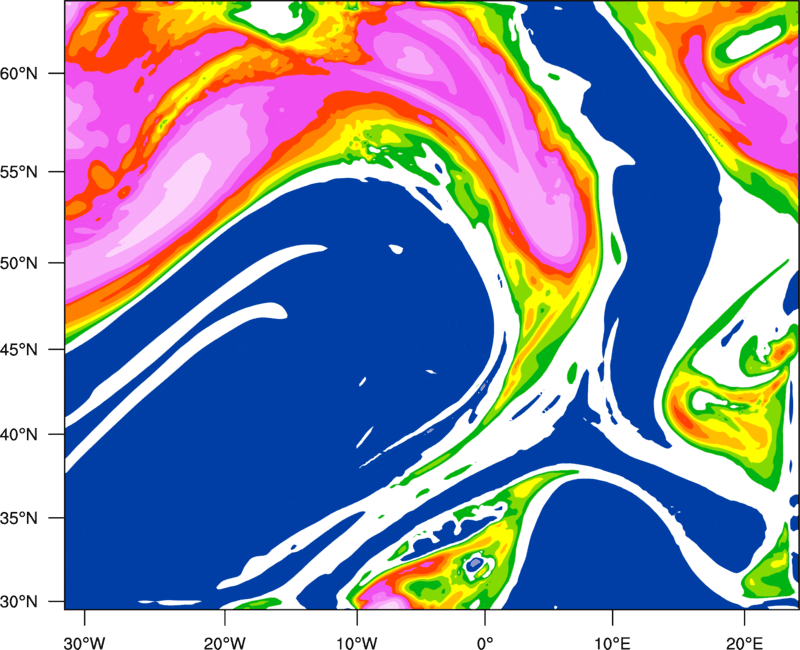
Task: Click the 40°N latitude label
Action: pyautogui.click(x=19, y=435)
